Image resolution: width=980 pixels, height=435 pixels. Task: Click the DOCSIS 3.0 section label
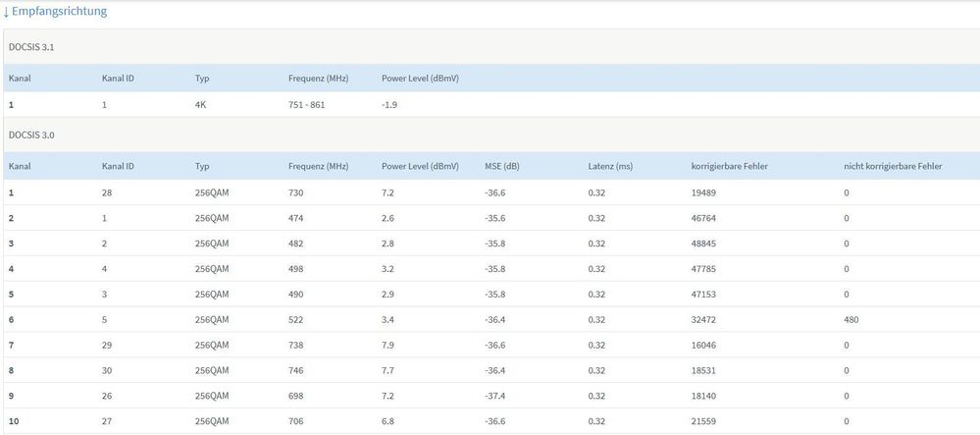(32, 135)
